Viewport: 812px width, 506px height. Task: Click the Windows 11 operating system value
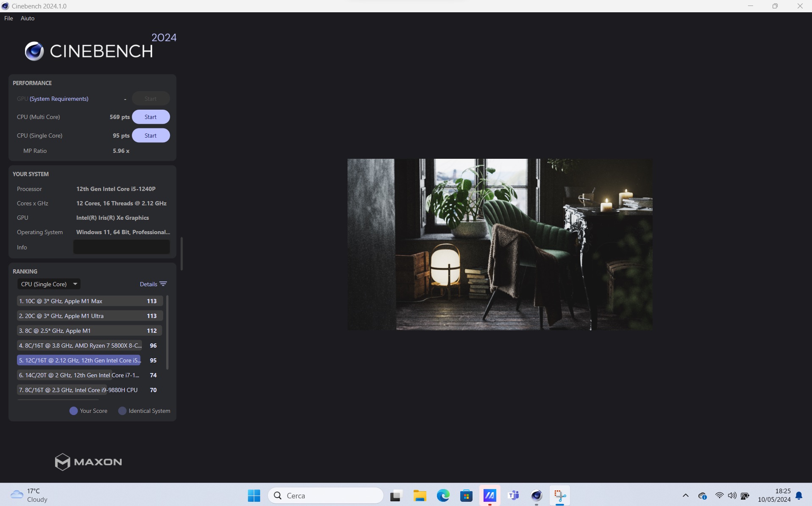123,232
